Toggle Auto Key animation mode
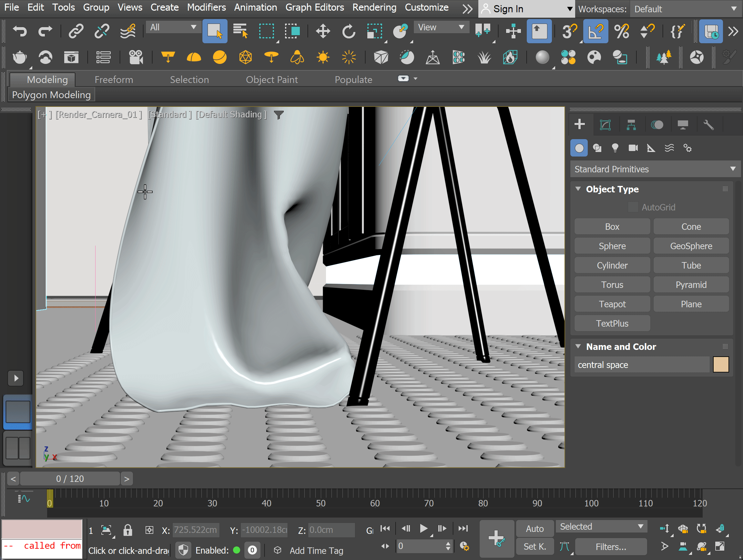Screen dimensions: 743x560 535,528
